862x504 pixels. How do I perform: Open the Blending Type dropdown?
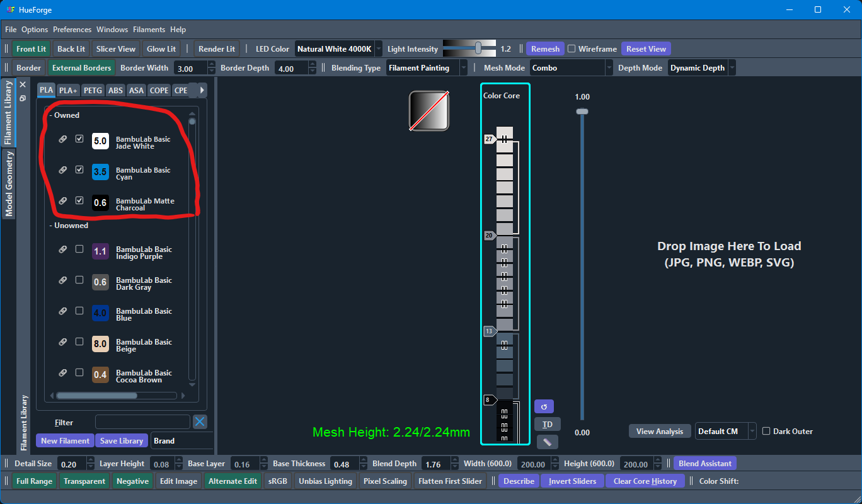(x=427, y=67)
